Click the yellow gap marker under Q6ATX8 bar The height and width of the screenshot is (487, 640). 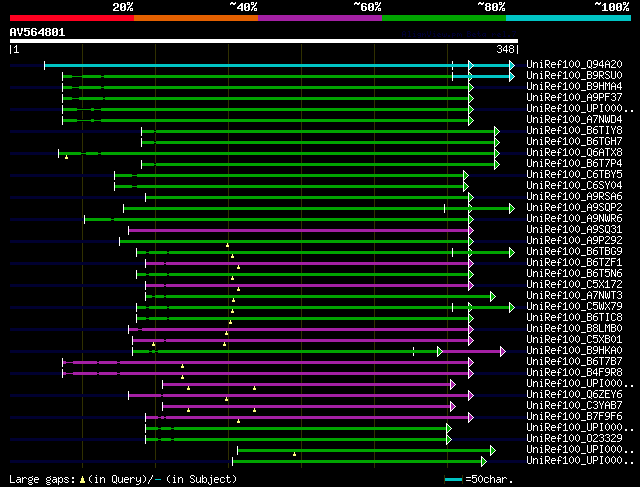click(x=67, y=157)
